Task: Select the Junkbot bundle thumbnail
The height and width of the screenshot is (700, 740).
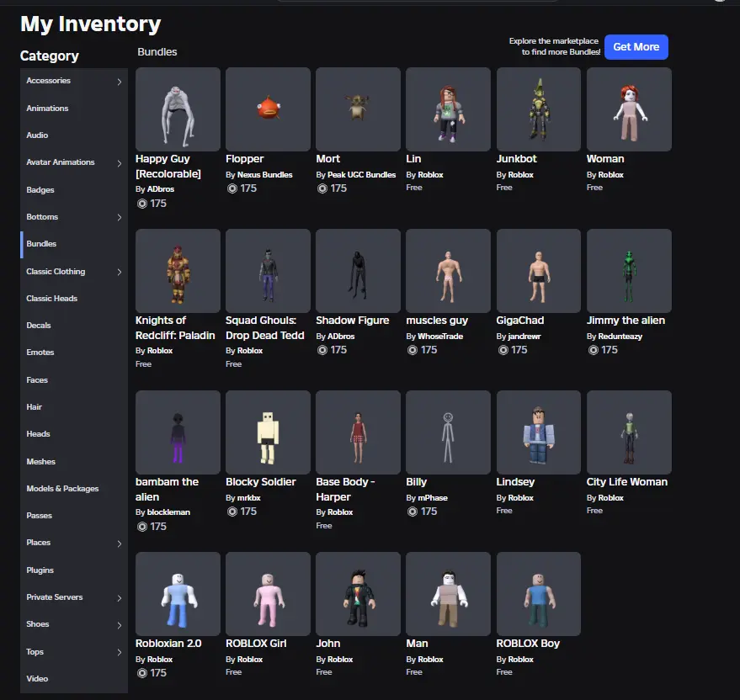Action: pyautogui.click(x=539, y=109)
